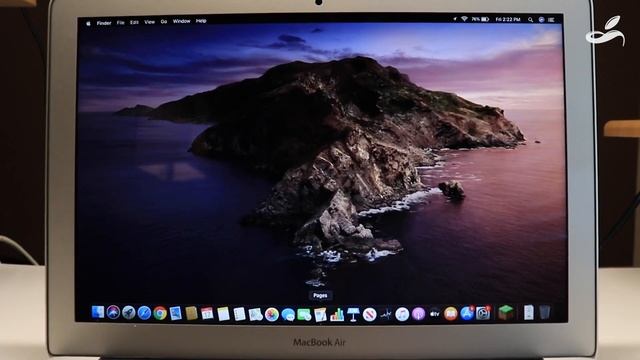The image size is (640, 360).
Task: Open the Go menu
Action: click(x=164, y=21)
